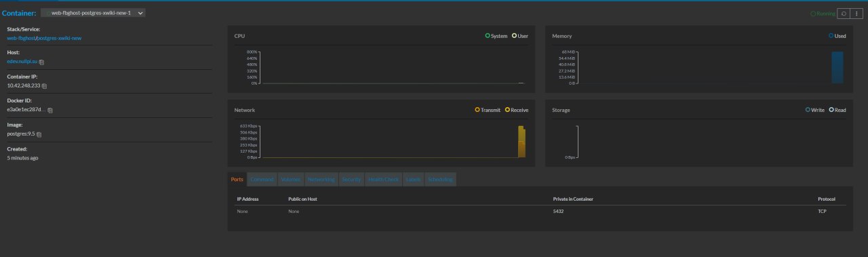Click the blue Memory usage bar
The image size is (868, 257).
[x=837, y=68]
